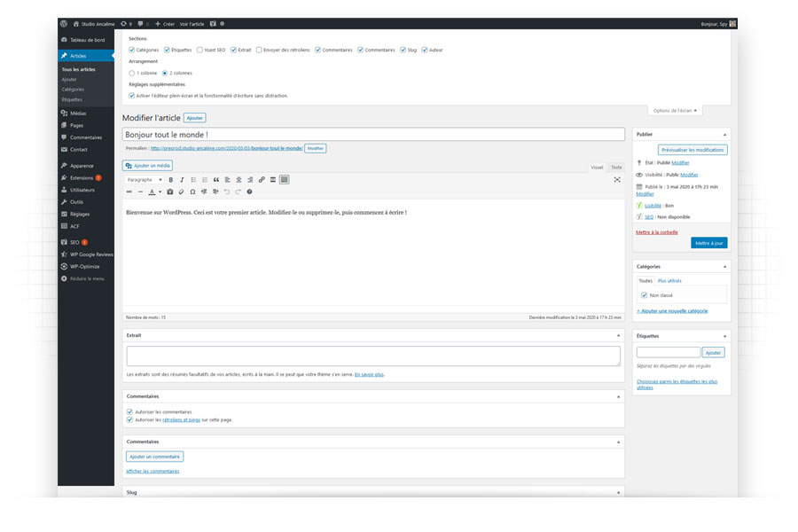Screen dimensions: 798x532
Task: Open the Studio Ancalime site home link
Action: [94, 24]
